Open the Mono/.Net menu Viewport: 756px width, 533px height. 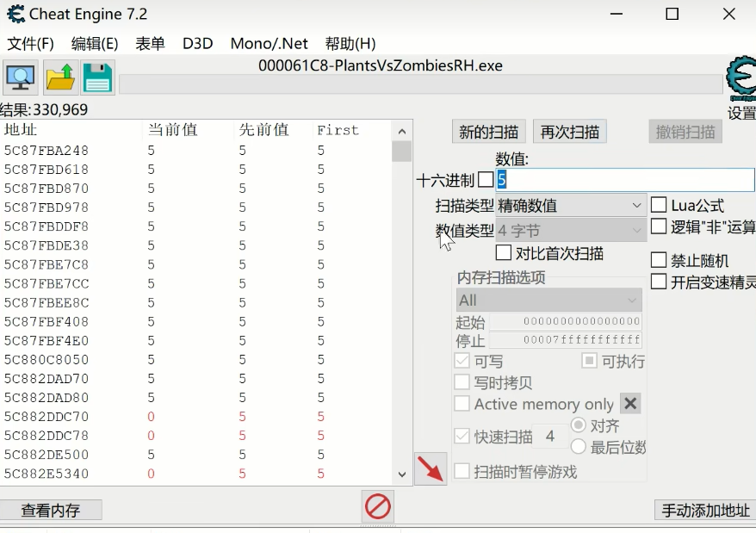[x=269, y=43]
